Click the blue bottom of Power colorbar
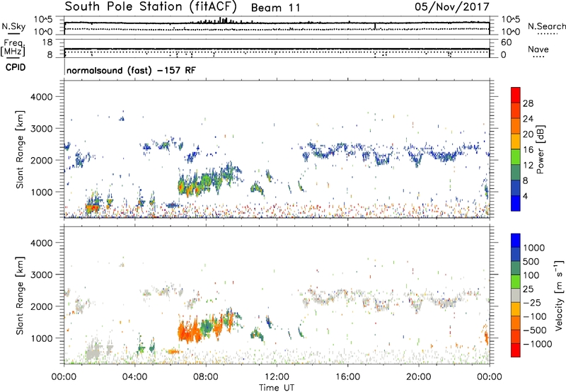 [516, 203]
